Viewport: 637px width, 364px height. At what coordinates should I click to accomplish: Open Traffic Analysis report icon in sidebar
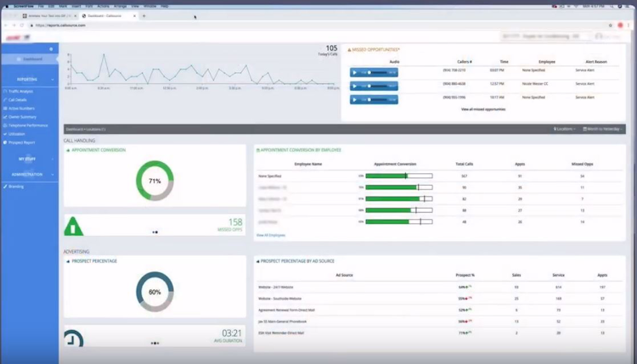point(5,92)
